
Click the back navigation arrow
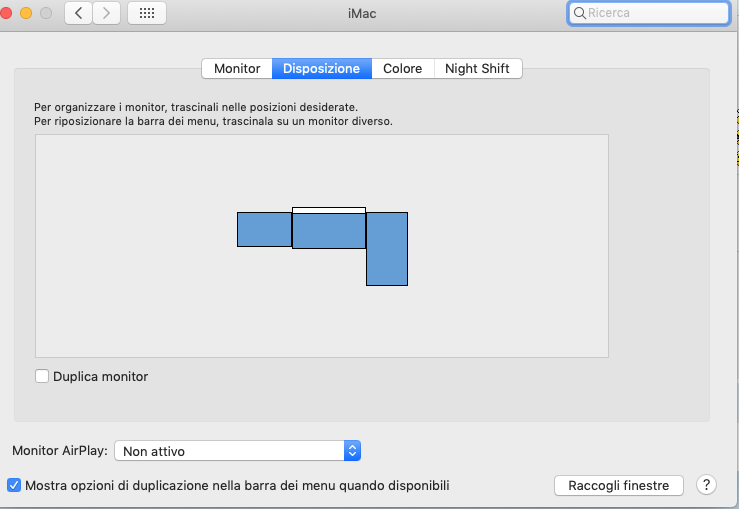79,14
